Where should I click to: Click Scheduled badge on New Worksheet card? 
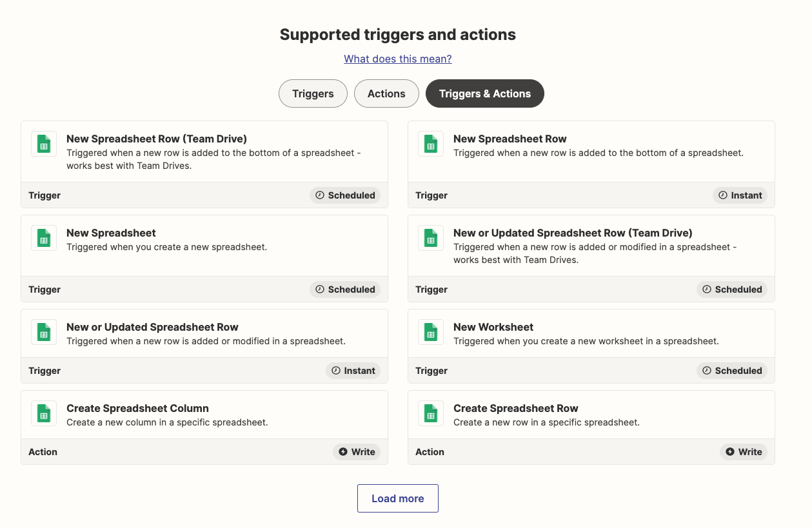click(732, 371)
